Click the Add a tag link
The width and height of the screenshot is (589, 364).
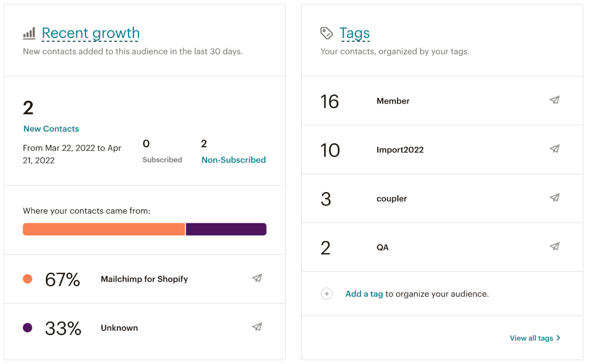pos(364,293)
